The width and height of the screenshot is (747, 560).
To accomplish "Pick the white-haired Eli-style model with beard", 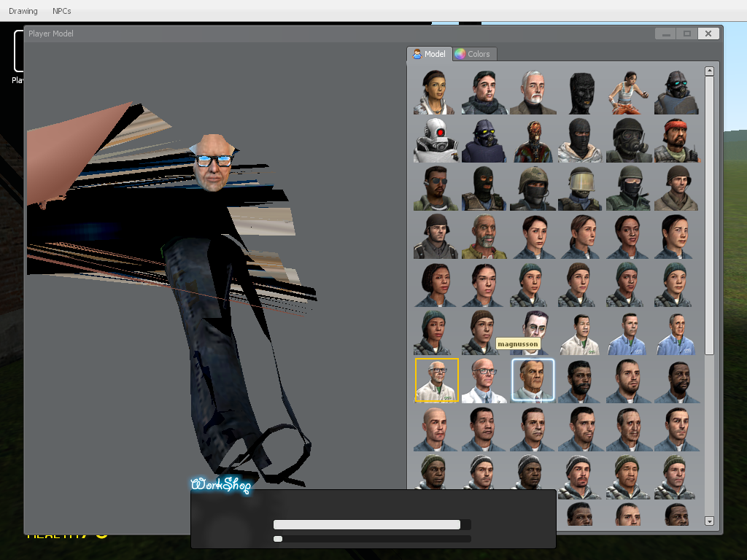I will tap(533, 93).
